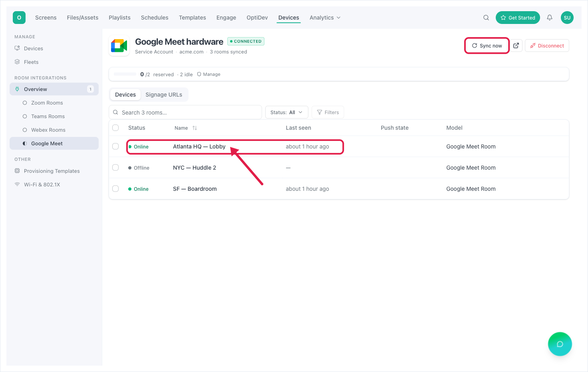Switch to the Signage URLs tab
This screenshot has width=588, height=372.
164,95
